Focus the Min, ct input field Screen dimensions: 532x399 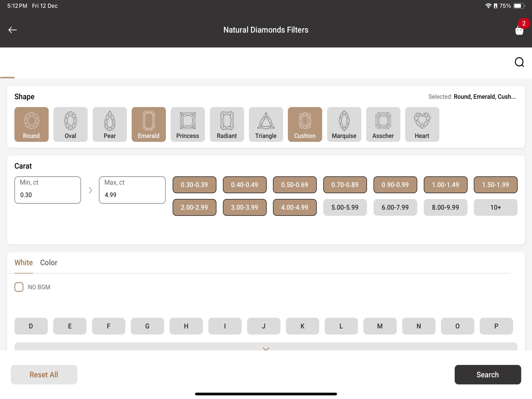coord(48,190)
